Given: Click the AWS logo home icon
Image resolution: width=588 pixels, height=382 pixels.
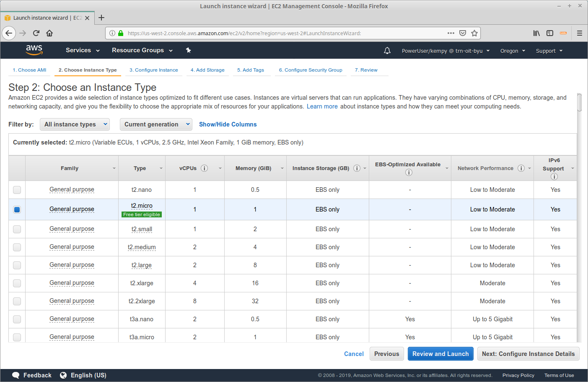Looking at the screenshot, I should click(x=34, y=50).
